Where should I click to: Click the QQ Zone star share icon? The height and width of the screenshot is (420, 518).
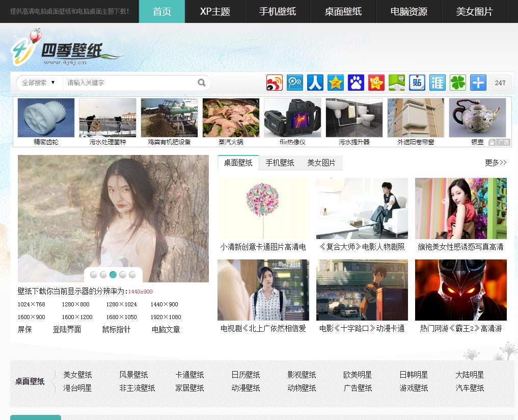coord(336,83)
